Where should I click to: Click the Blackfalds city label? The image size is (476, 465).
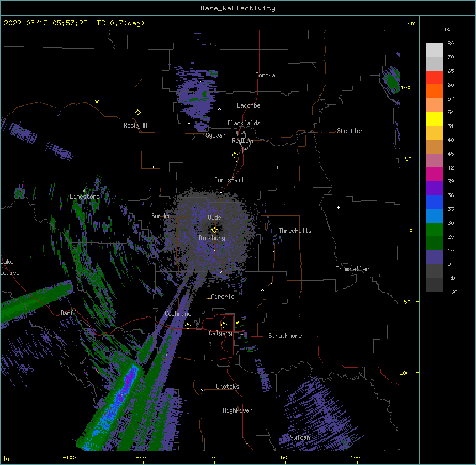click(x=244, y=123)
